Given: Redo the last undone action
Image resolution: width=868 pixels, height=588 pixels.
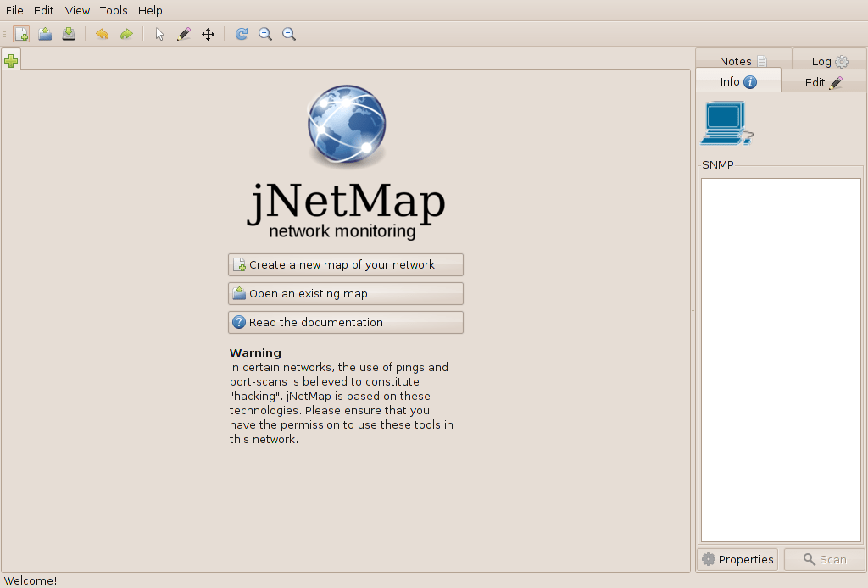Looking at the screenshot, I should 125,34.
